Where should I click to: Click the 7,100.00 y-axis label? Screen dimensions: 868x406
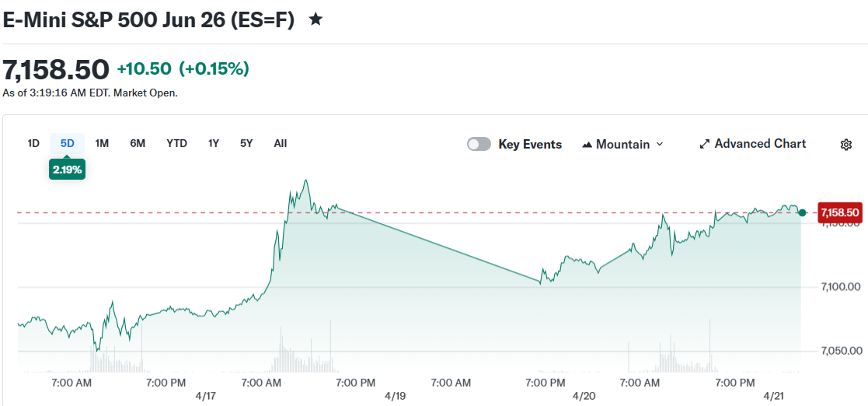[x=841, y=287]
